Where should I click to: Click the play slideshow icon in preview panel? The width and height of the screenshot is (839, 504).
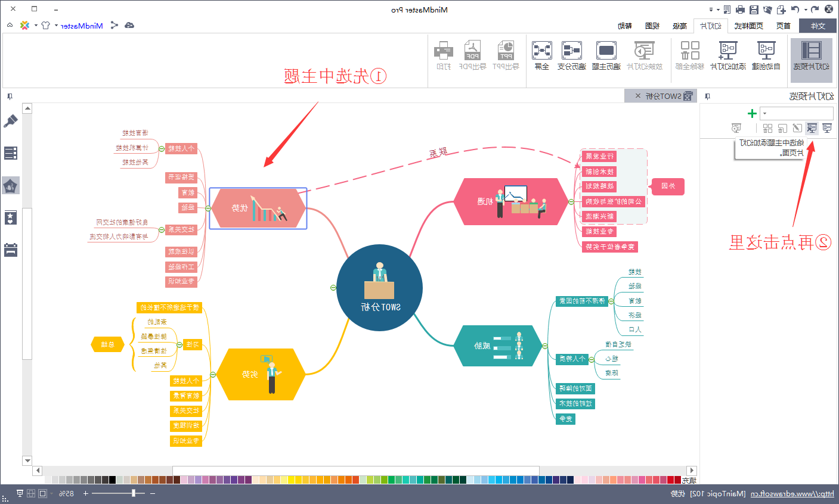(x=736, y=128)
